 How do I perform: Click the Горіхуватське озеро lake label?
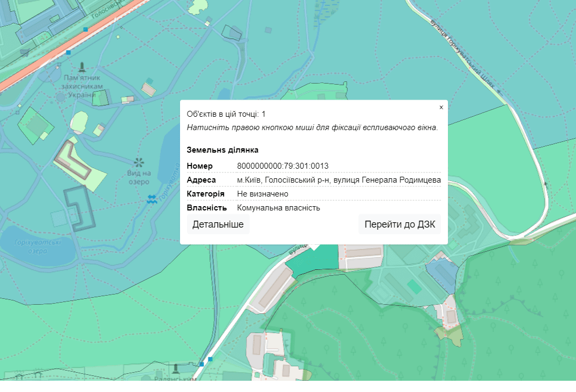click(30, 246)
